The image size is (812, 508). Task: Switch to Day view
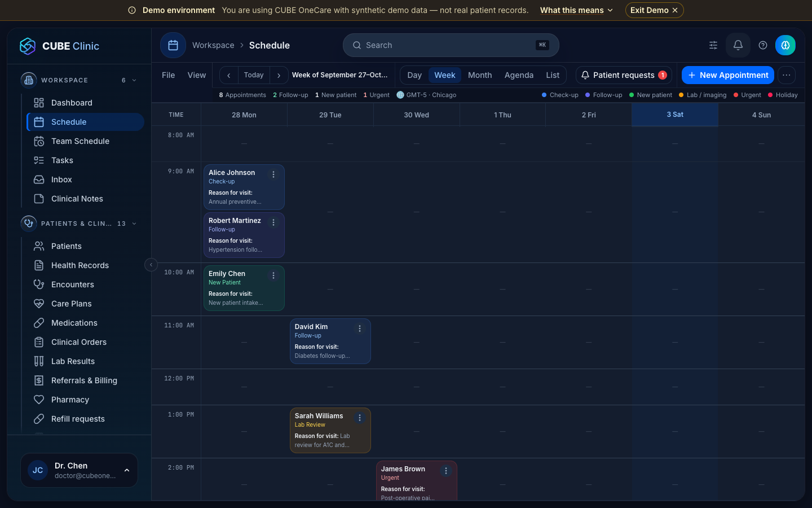(x=414, y=75)
